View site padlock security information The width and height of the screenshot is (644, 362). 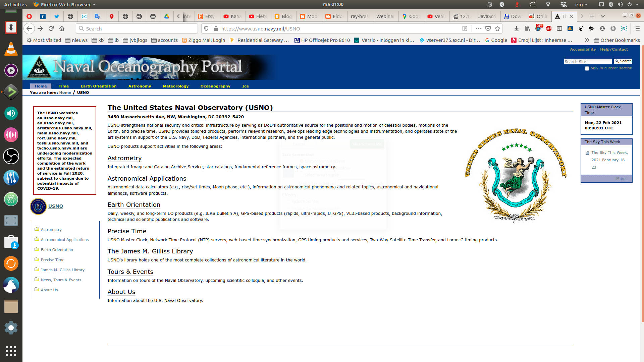216,28
